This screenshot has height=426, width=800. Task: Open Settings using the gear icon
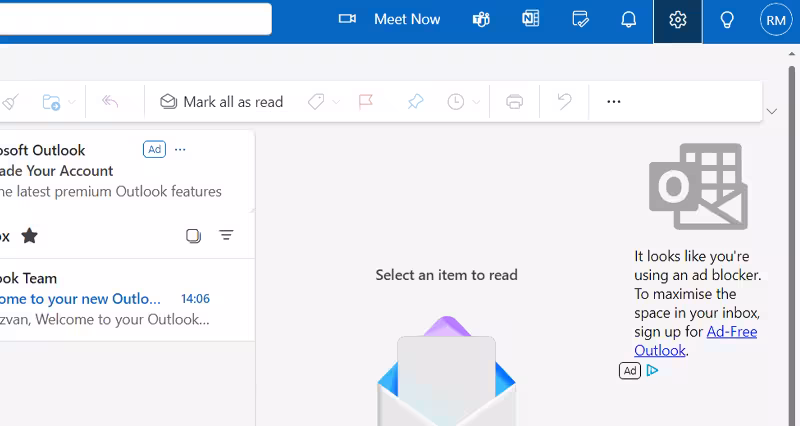click(678, 20)
